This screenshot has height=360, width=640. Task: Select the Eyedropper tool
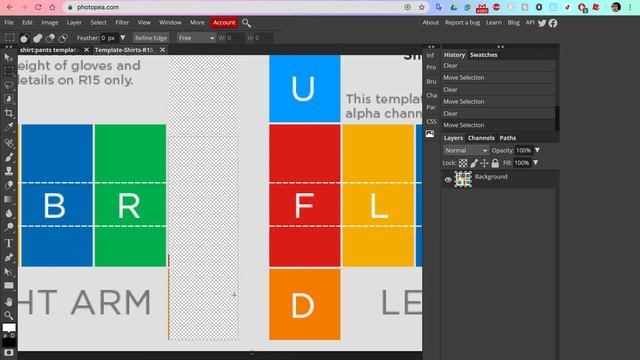click(x=9, y=127)
